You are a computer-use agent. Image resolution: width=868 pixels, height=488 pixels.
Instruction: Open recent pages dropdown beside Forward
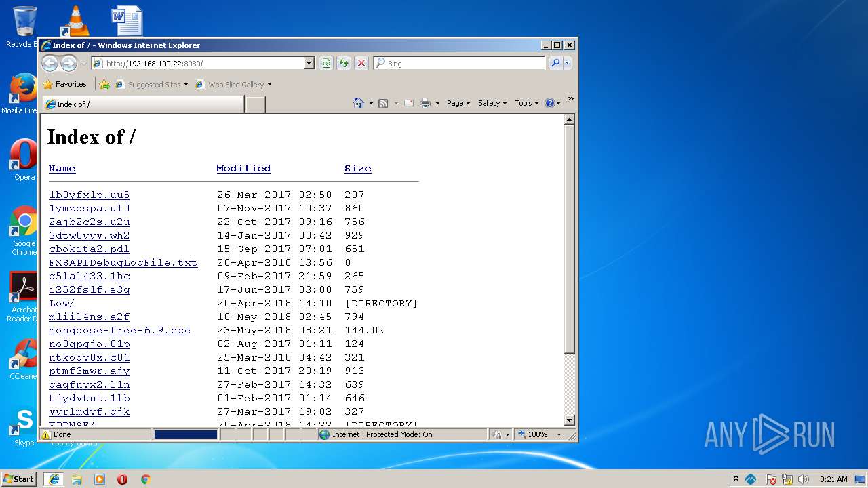[83, 64]
